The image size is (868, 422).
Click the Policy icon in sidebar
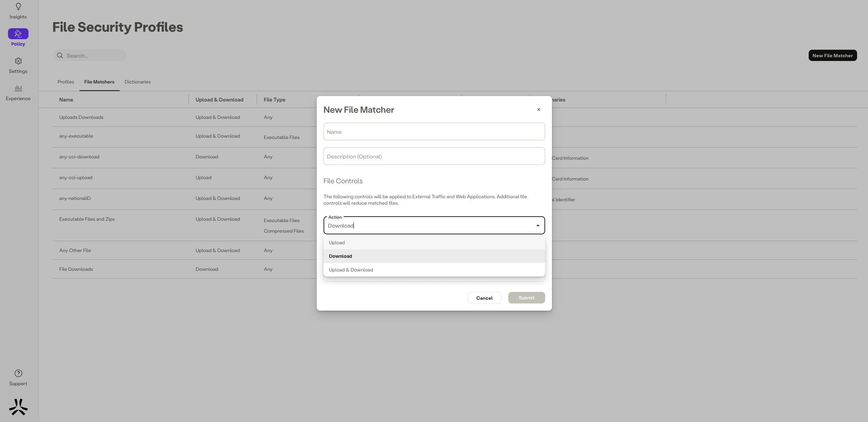18,34
